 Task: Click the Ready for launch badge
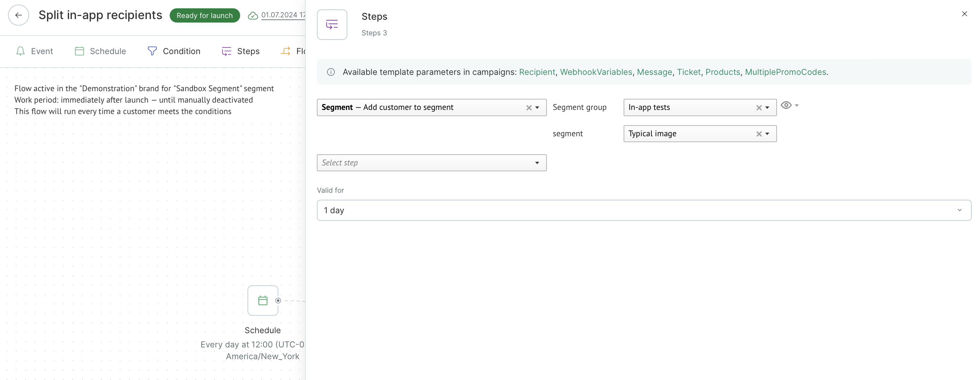tap(205, 16)
